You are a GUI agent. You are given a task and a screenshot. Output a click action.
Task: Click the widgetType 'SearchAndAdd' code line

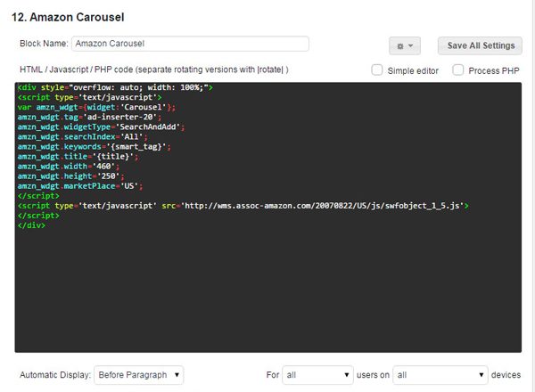(101, 127)
